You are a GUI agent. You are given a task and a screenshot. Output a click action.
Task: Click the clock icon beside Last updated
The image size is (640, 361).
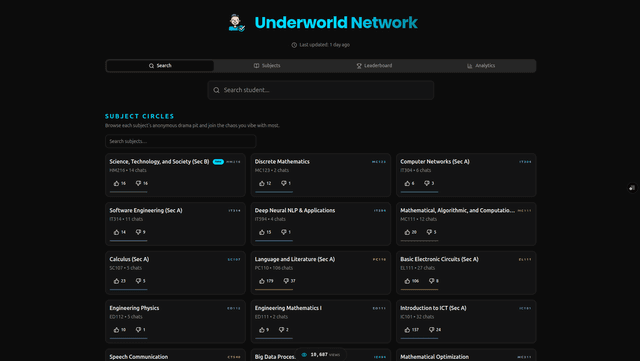click(x=294, y=45)
